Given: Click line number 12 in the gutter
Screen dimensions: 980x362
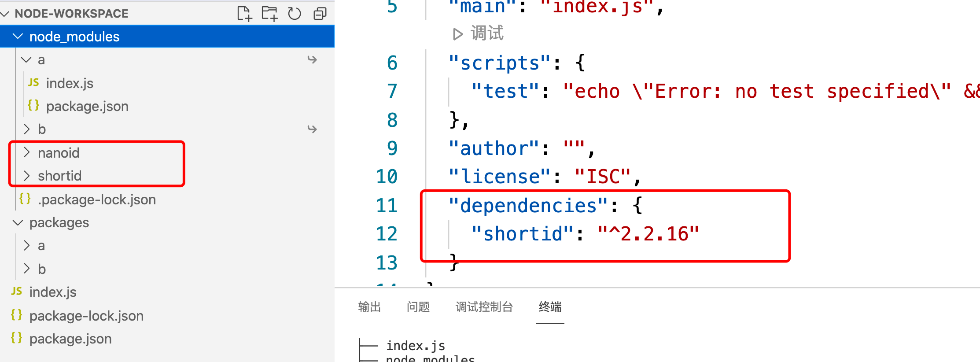Looking at the screenshot, I should [387, 234].
